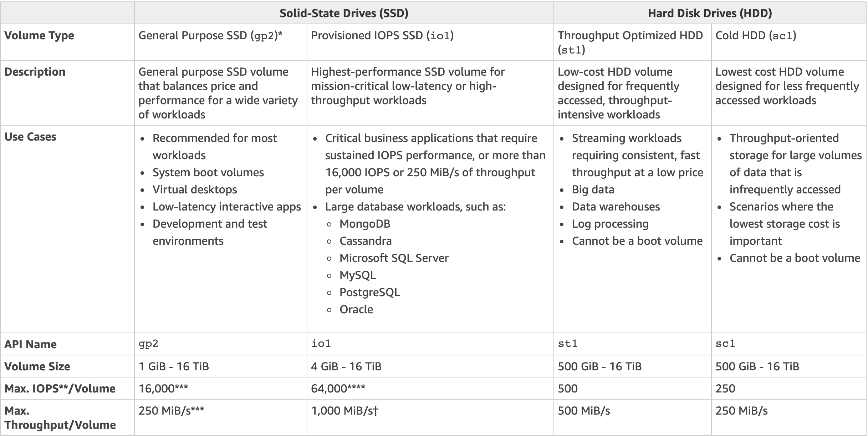Click the 16,000*** max IOPS value
The height and width of the screenshot is (436, 868).
[163, 389]
